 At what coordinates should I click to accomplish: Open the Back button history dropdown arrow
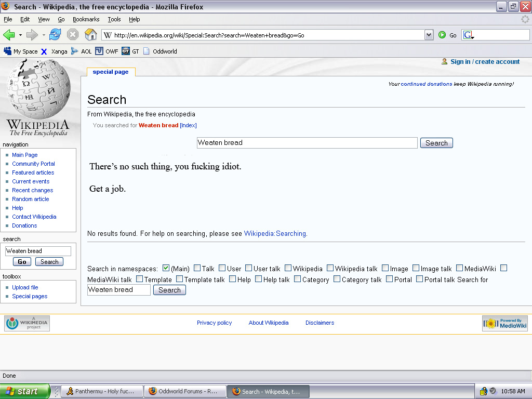(x=20, y=35)
